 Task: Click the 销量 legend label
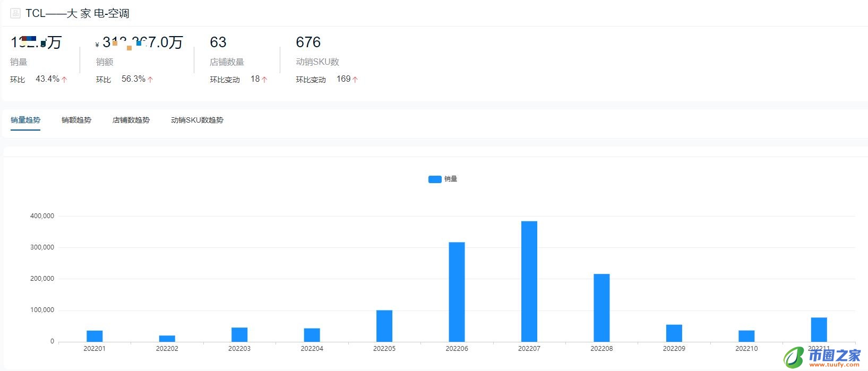click(x=451, y=179)
